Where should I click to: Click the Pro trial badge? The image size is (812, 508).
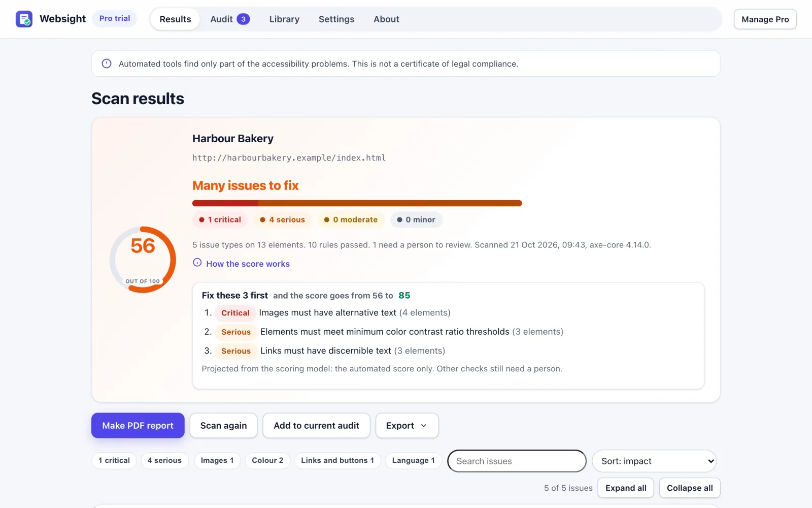115,18
